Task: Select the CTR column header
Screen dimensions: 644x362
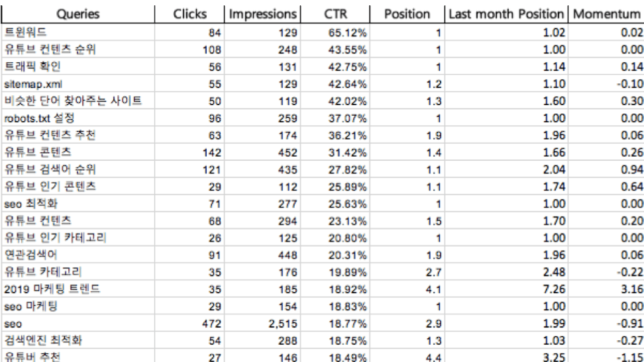Action: pyautogui.click(x=335, y=14)
